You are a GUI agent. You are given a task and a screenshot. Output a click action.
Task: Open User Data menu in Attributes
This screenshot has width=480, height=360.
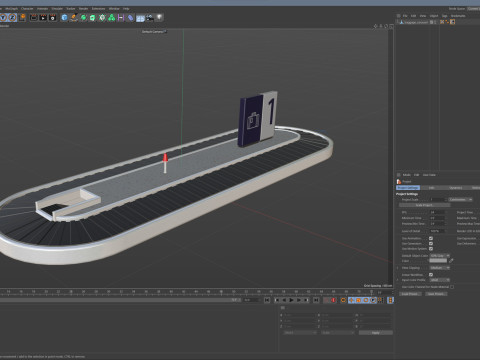pyautogui.click(x=429, y=175)
